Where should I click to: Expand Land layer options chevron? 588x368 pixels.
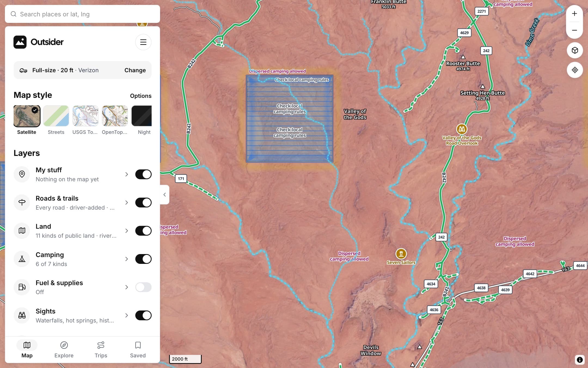127,231
